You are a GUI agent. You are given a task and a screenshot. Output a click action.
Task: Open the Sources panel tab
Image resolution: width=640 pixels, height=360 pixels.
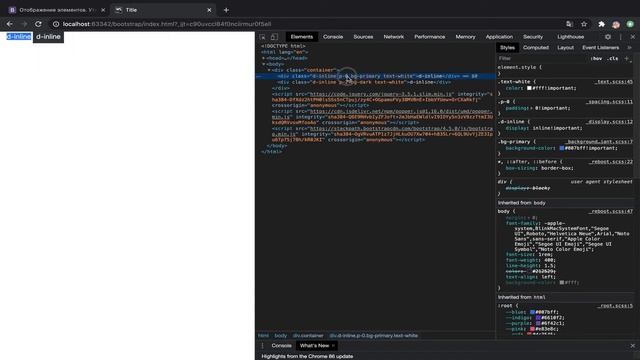(363, 37)
